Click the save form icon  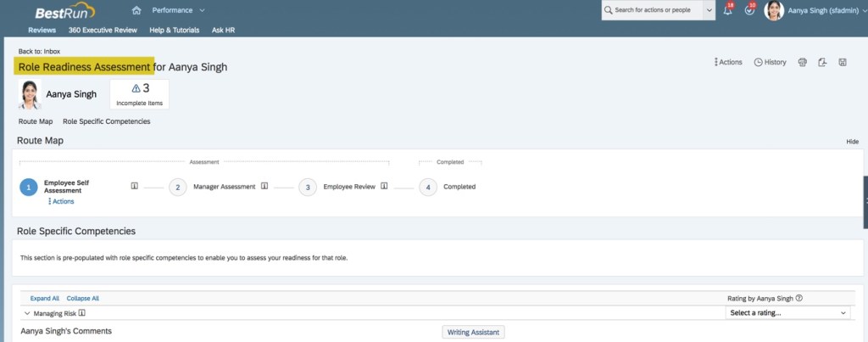click(842, 62)
